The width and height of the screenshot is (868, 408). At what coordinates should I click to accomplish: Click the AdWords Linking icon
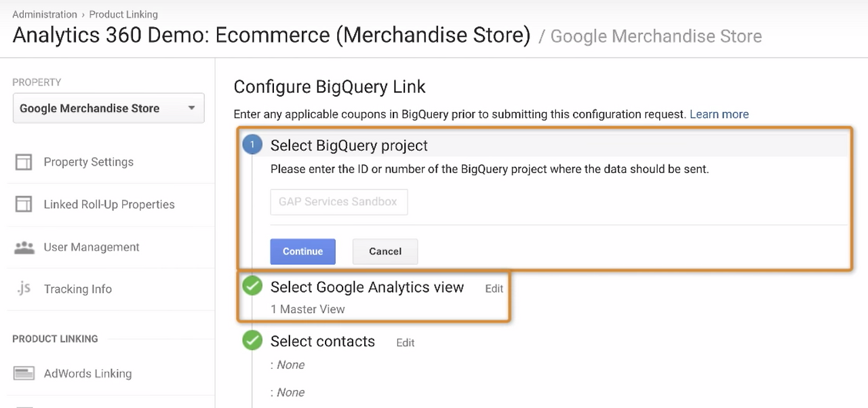[24, 373]
